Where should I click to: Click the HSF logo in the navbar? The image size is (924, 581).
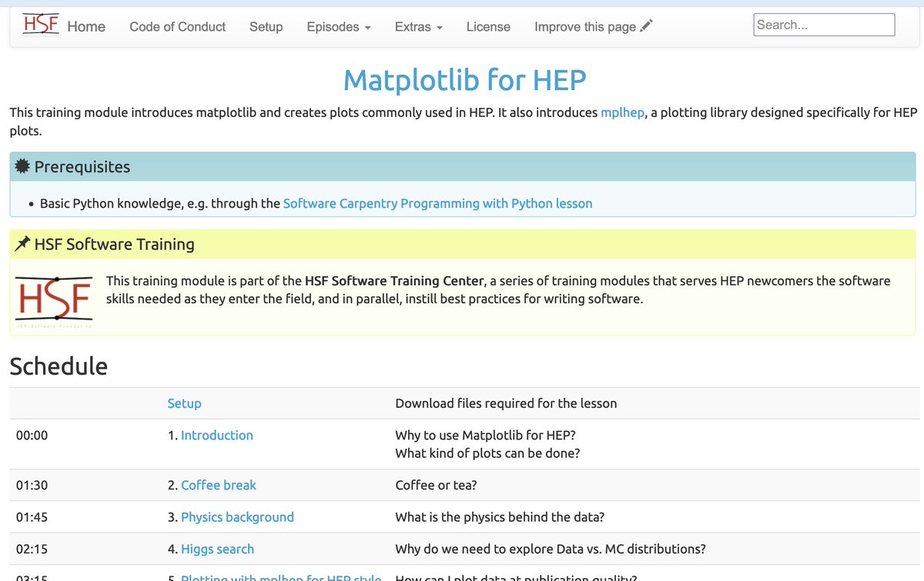(41, 25)
